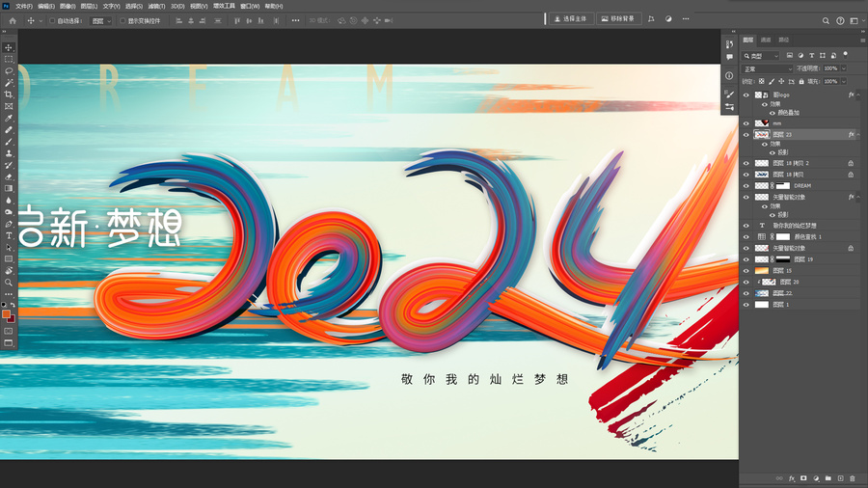This screenshot has width=868, height=488.
Task: Click the add layer style fx icon
Action: 792,478
